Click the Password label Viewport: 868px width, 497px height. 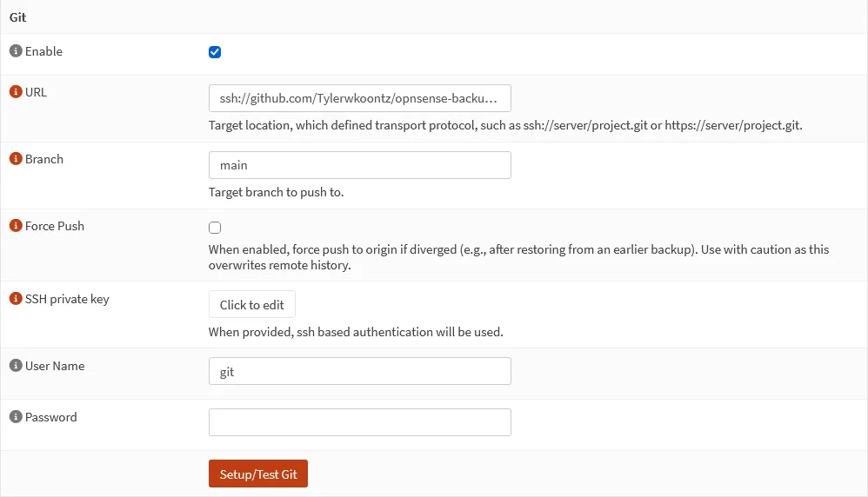tap(51, 417)
